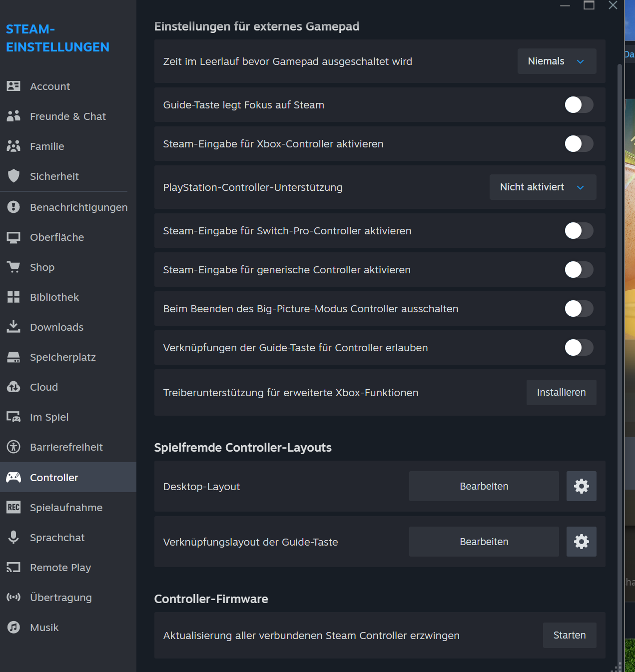Click the Sprachchat microphone icon
Viewport: 635px width, 672px height.
click(x=13, y=538)
